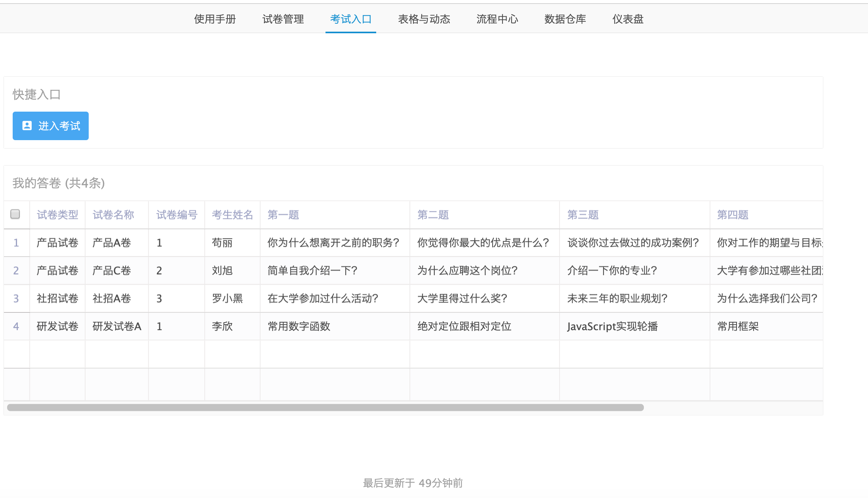The width and height of the screenshot is (868, 498).
Task: Select the cell with 罗小黑
Action: click(227, 298)
